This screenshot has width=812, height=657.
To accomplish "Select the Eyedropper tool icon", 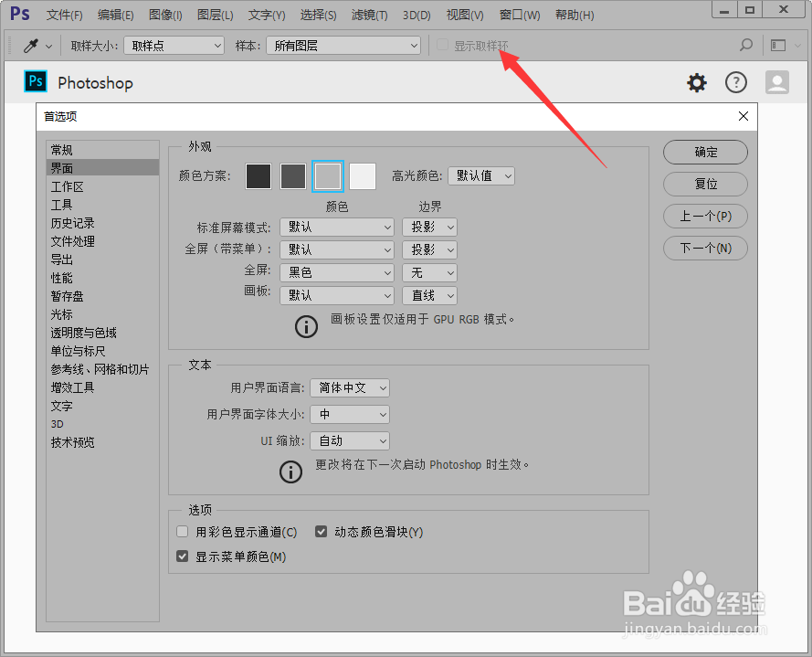I will tap(31, 46).
